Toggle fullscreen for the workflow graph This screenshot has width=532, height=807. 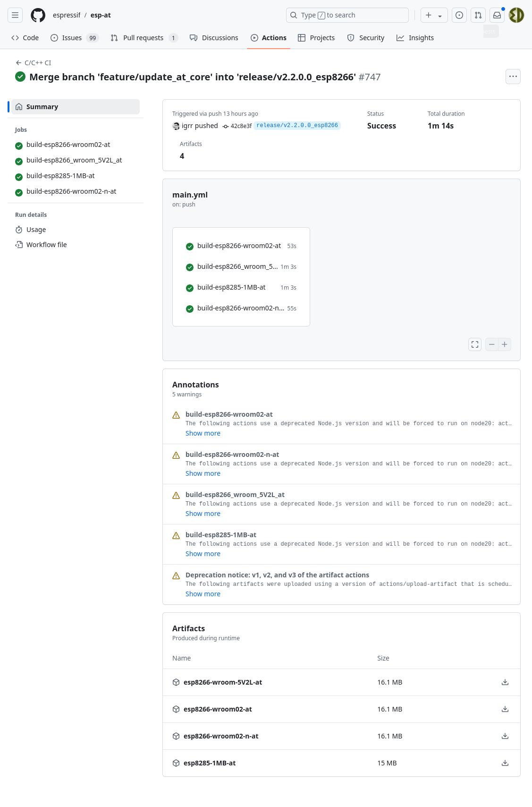point(475,344)
